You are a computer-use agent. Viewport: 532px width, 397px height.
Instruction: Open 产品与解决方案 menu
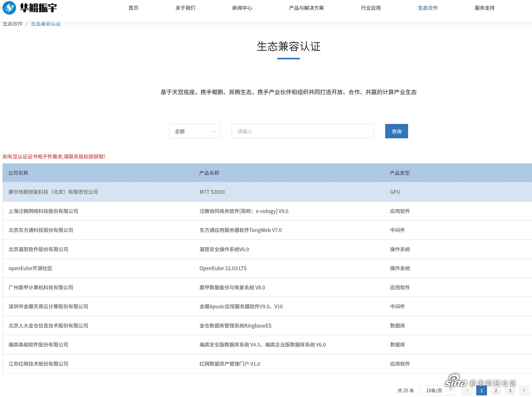pos(306,8)
